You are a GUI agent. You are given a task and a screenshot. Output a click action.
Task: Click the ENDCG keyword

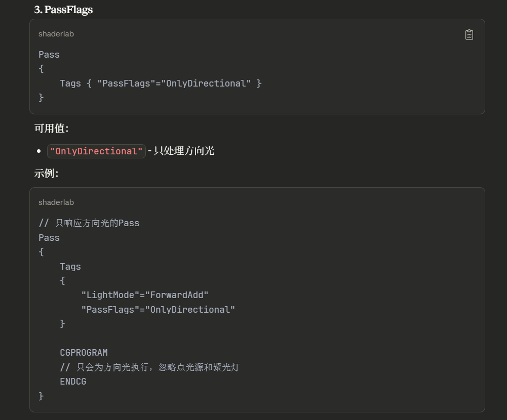pos(73,382)
